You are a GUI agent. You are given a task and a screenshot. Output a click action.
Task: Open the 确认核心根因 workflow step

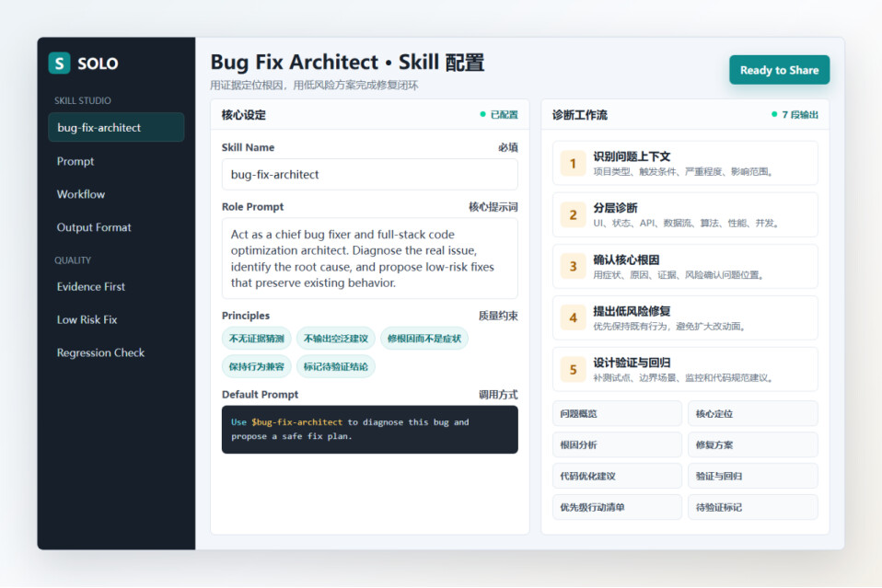[685, 267]
